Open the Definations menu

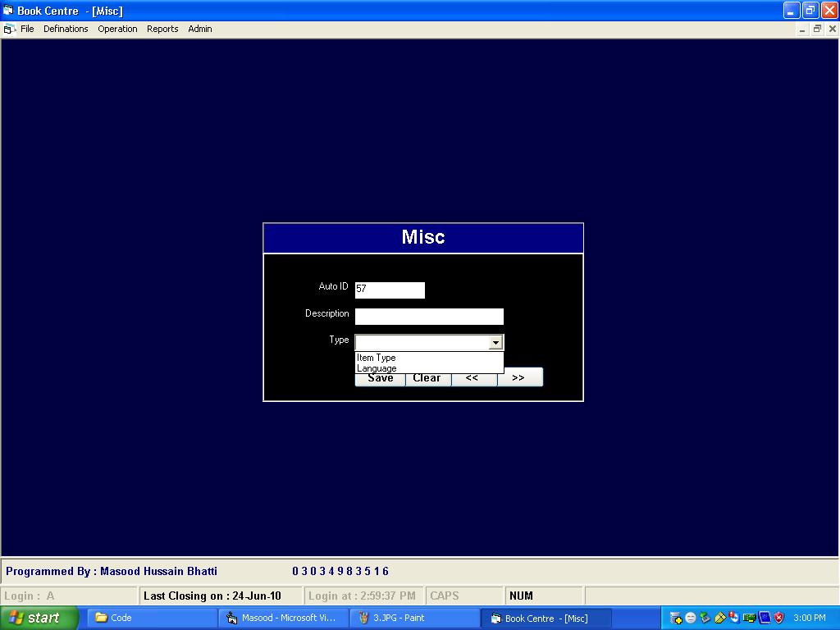[66, 29]
